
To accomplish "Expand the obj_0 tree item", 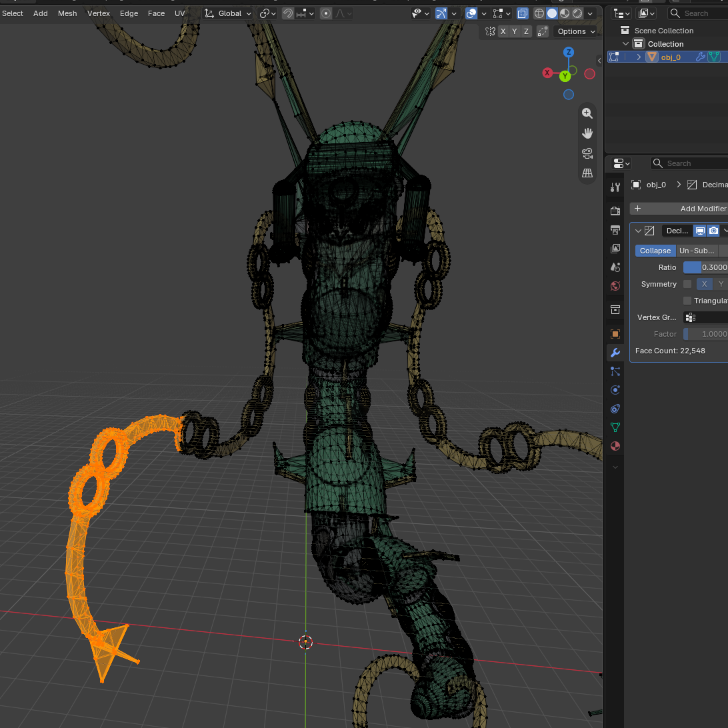I will tap(639, 57).
